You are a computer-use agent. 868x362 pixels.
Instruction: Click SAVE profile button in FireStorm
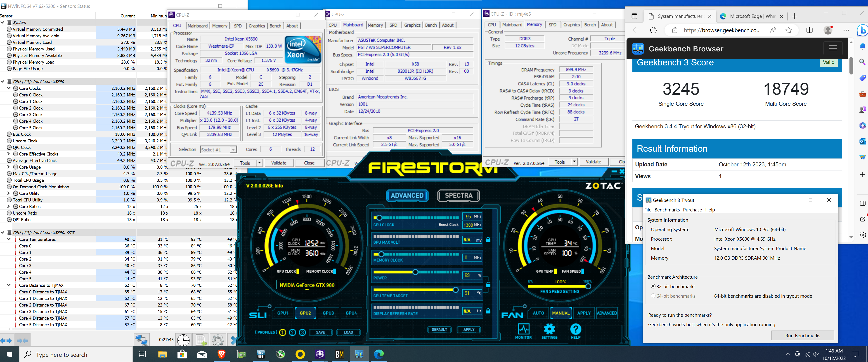320,332
